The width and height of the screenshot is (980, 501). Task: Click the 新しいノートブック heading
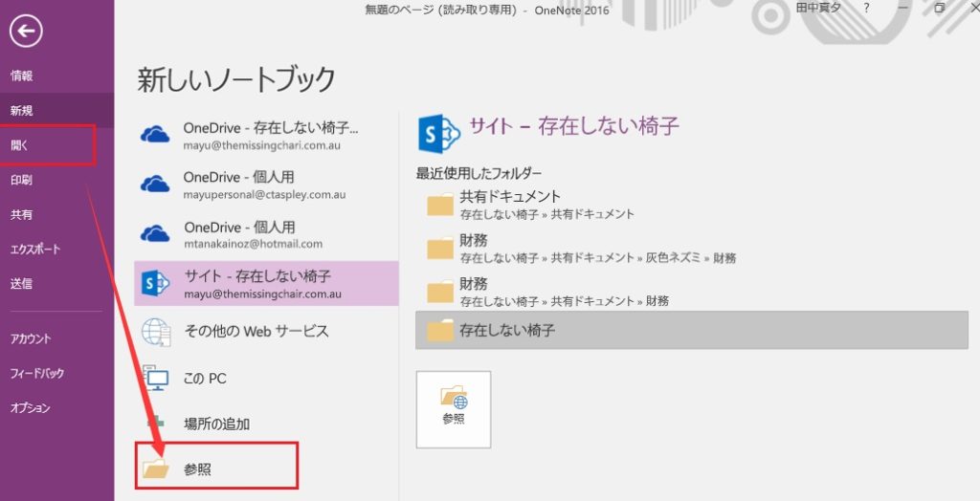click(x=236, y=80)
